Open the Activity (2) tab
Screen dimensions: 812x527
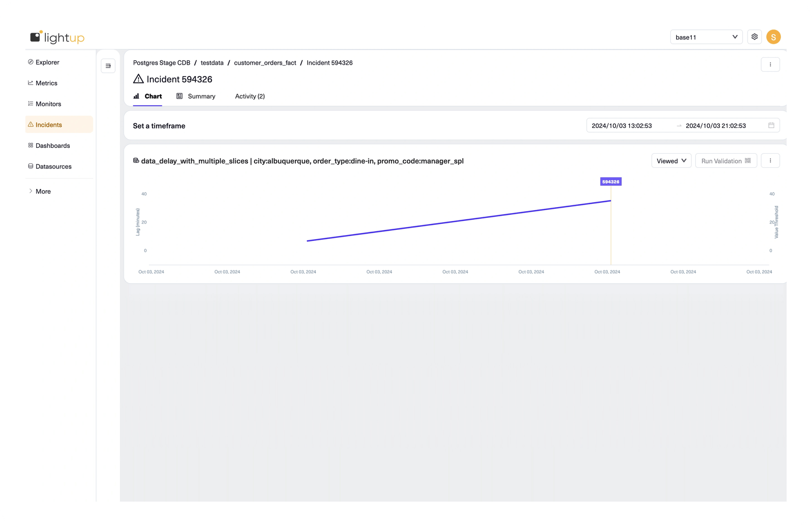coord(250,96)
